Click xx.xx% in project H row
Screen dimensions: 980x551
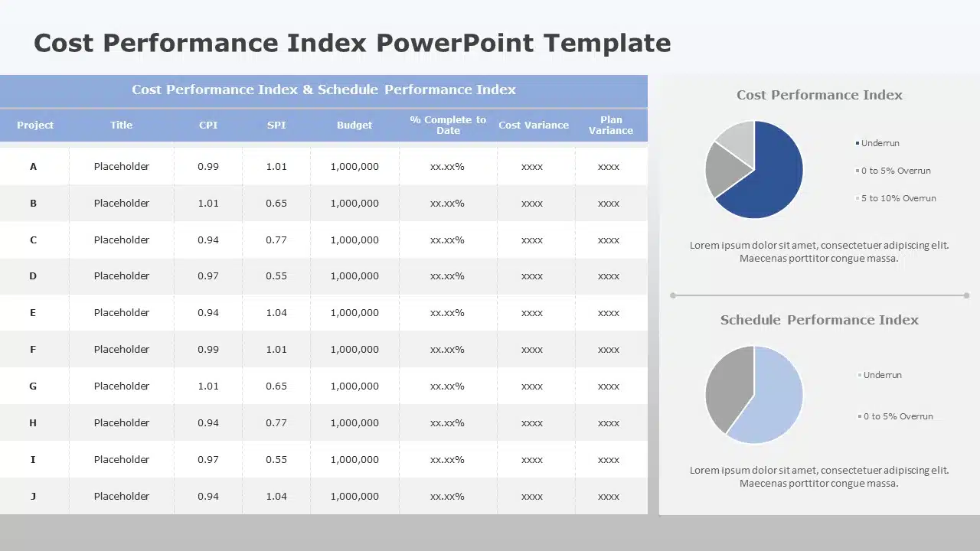447,422
